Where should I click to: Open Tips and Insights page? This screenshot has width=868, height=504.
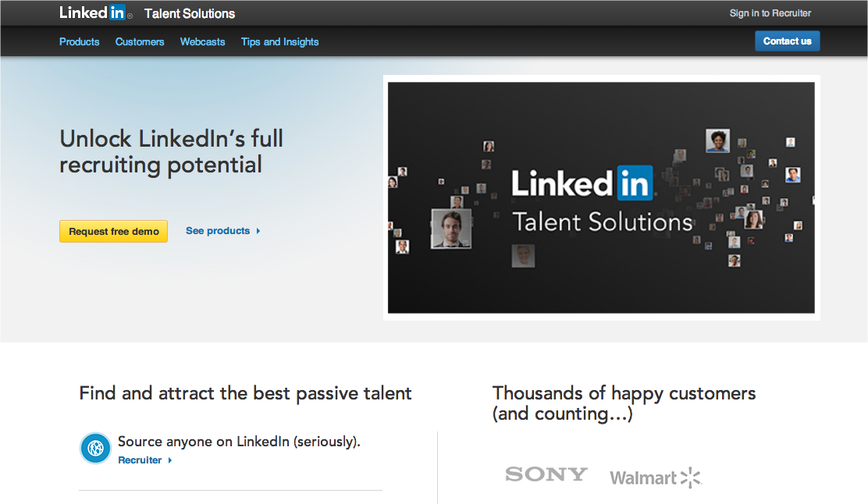pyautogui.click(x=279, y=42)
